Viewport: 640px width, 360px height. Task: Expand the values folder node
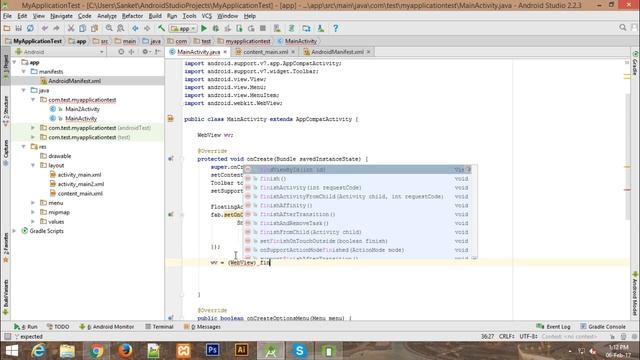[33, 222]
